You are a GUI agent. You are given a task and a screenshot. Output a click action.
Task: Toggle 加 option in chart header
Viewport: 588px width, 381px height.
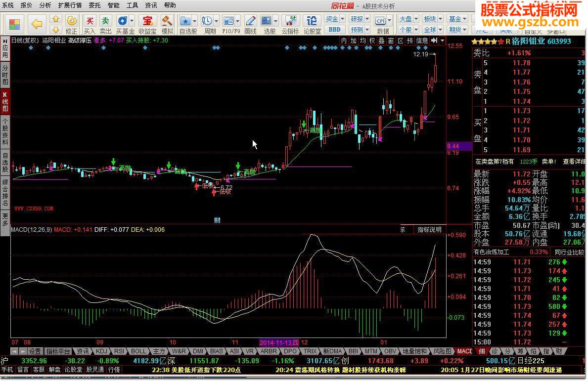pos(353,41)
